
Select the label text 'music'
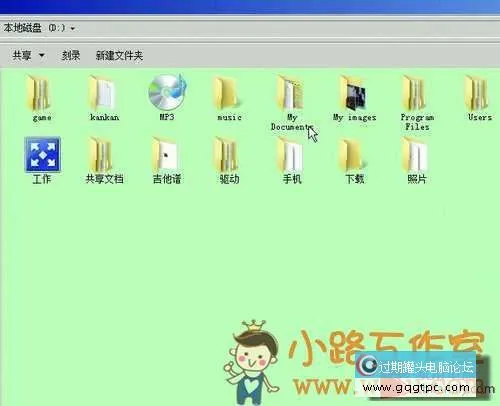229,117
